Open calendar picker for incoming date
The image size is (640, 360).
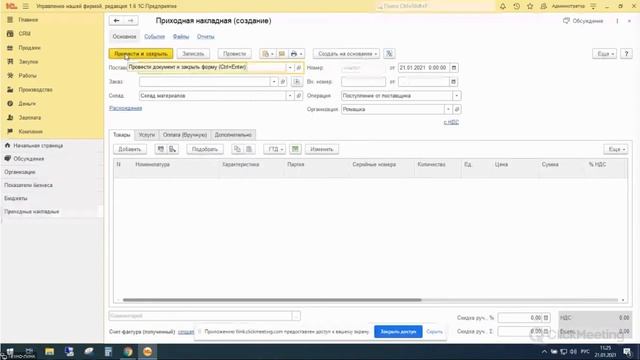pyautogui.click(x=453, y=82)
